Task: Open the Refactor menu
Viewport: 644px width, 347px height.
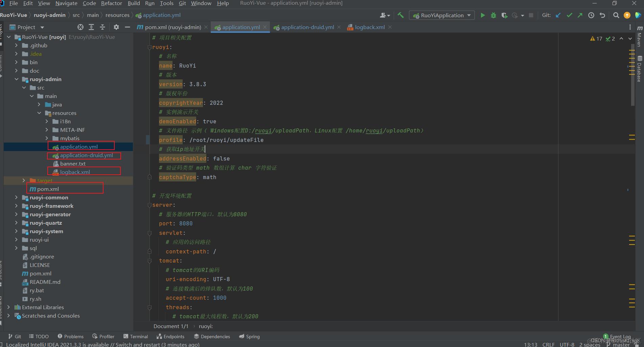Action: tap(111, 3)
